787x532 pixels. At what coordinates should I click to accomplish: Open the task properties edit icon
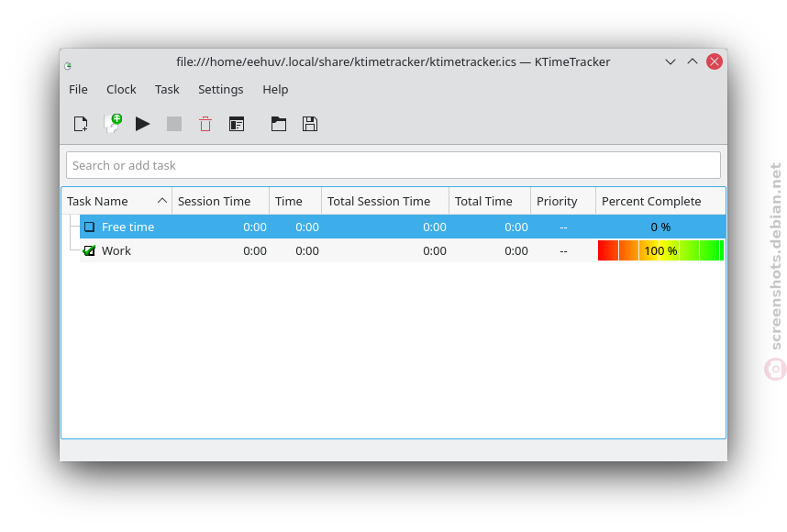coord(237,124)
